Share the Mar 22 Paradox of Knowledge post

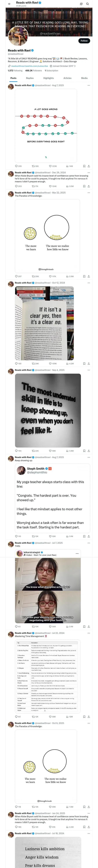point(89,276)
